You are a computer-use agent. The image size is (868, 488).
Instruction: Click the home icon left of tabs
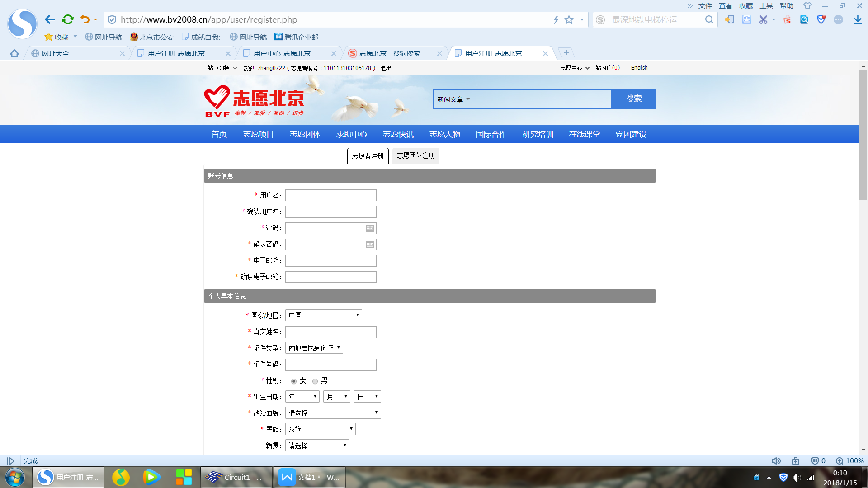(x=14, y=53)
